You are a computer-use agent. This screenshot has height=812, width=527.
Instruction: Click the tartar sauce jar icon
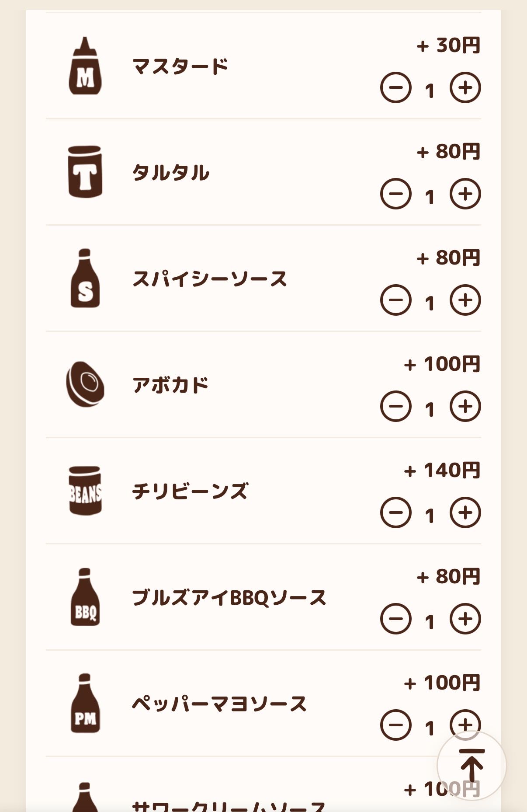coord(85,172)
